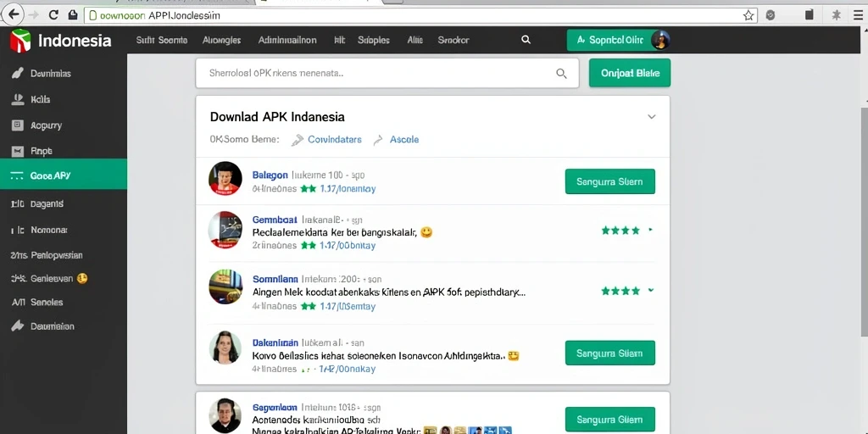
Task: Open the Somnilann title link
Action: [x=275, y=279]
